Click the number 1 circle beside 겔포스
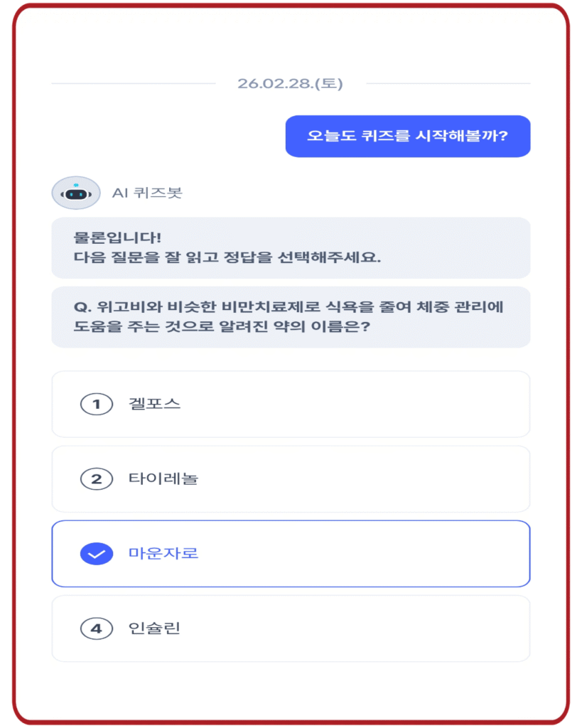Image resolution: width=582 pixels, height=728 pixels. pos(96,405)
